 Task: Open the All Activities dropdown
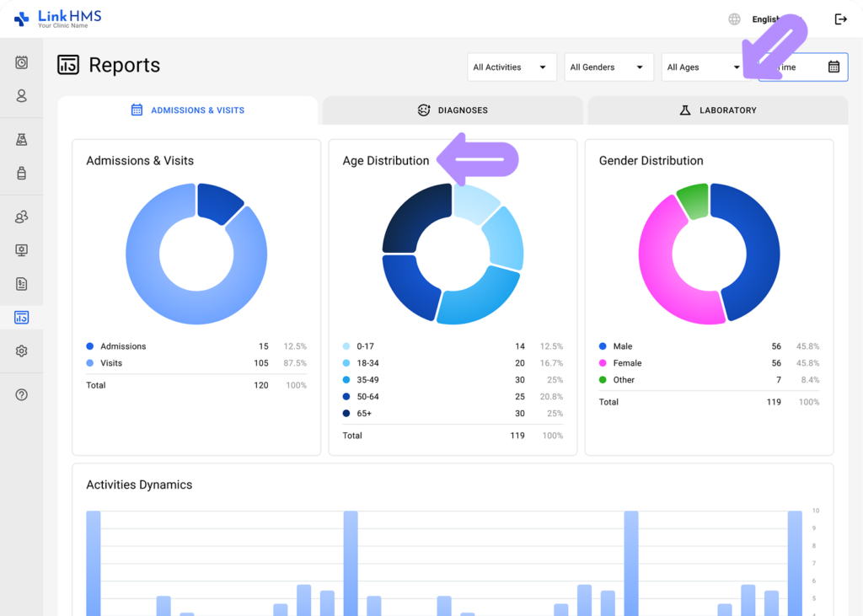pyautogui.click(x=512, y=67)
